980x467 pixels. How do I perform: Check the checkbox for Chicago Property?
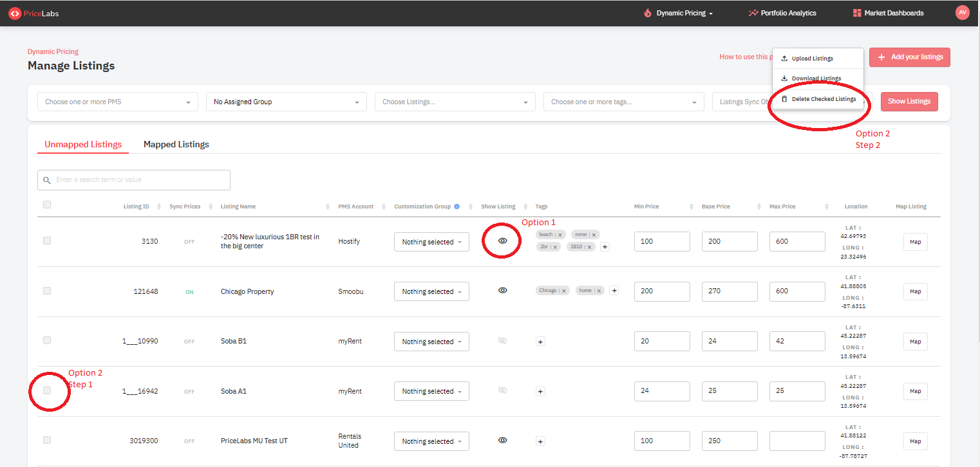pyautogui.click(x=47, y=291)
